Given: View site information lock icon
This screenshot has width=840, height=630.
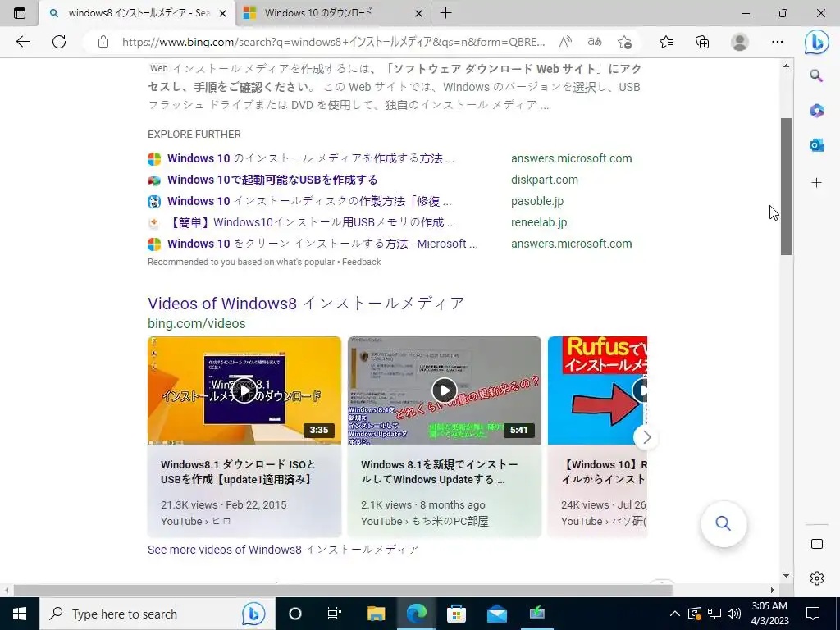Looking at the screenshot, I should pos(103,42).
